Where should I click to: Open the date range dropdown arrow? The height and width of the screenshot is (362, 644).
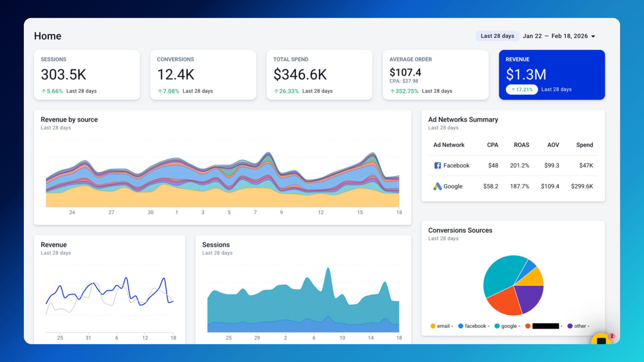pyautogui.click(x=593, y=36)
